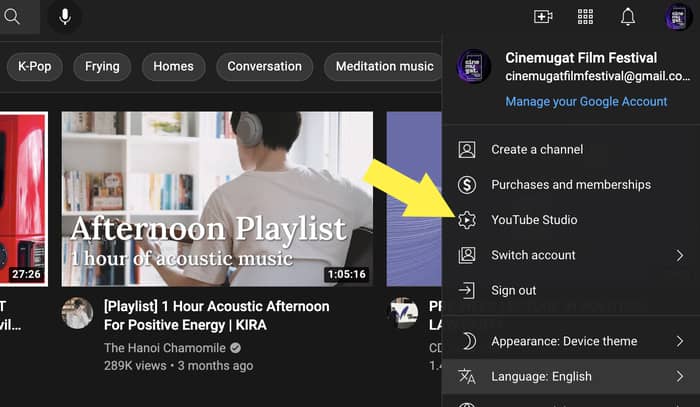Viewport: 700px width, 407px height.
Task: Click the channel avatar of the purple video
Action: (403, 313)
